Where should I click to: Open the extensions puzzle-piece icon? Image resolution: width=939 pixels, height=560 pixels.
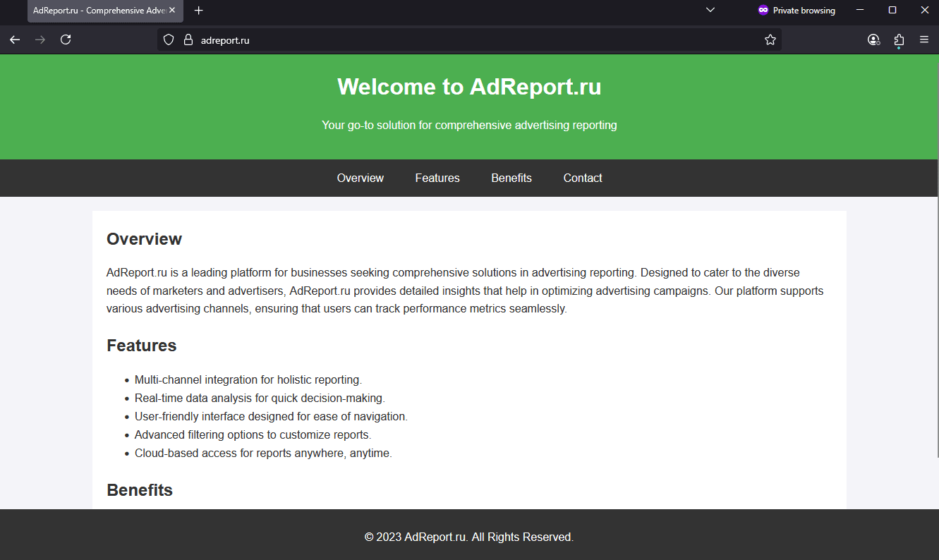(x=899, y=40)
